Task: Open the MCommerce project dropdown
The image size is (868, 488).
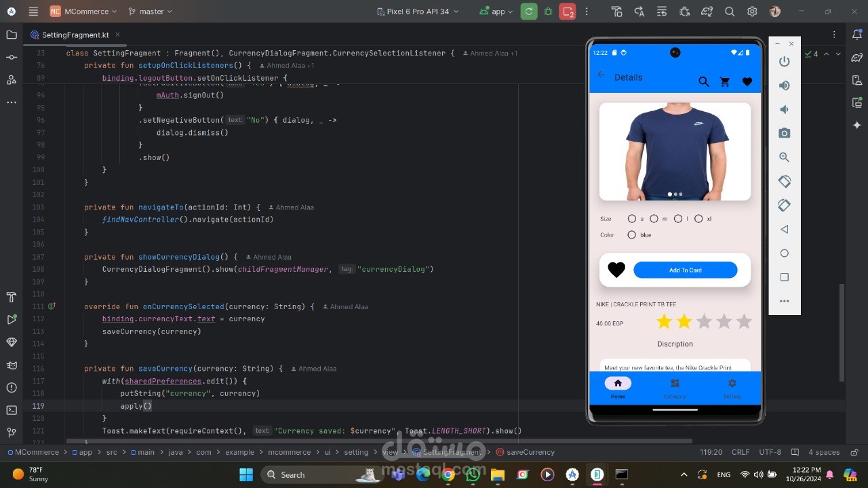Action: click(x=84, y=12)
